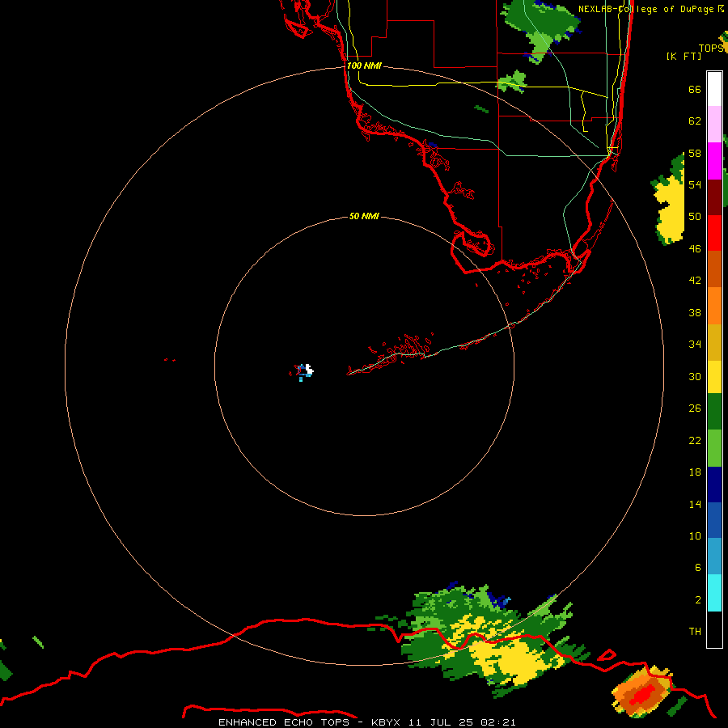Click the '54' legend value
The height and width of the screenshot is (728, 728).
point(695,184)
